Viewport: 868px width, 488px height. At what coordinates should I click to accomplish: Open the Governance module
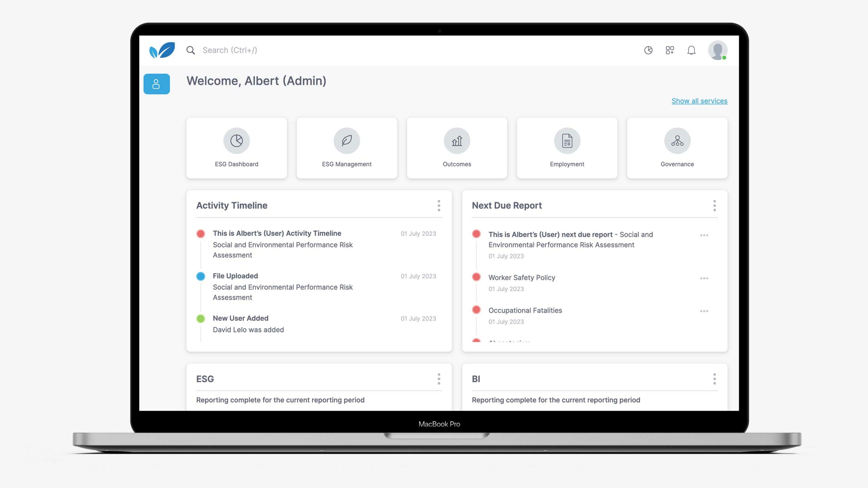677,148
